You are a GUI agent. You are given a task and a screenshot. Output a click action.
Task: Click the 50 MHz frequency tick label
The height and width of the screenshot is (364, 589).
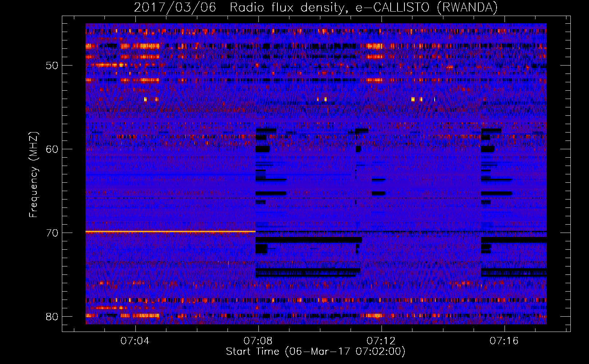click(52, 66)
